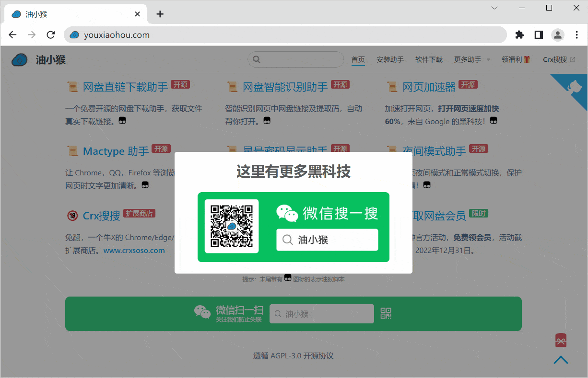Image resolution: width=588 pixels, height=378 pixels.
Task: Click the 18 icon beside Crx搜搜
Action: 72,216
